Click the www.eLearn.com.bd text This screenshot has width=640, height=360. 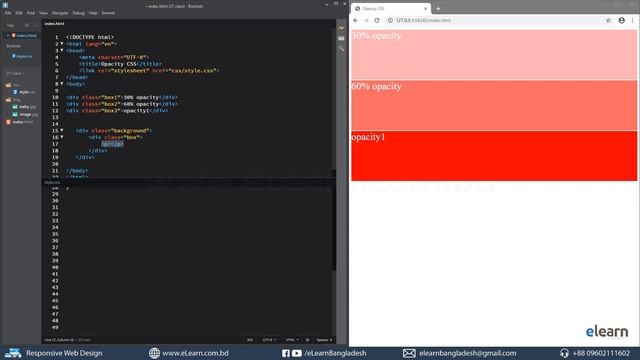195,353
